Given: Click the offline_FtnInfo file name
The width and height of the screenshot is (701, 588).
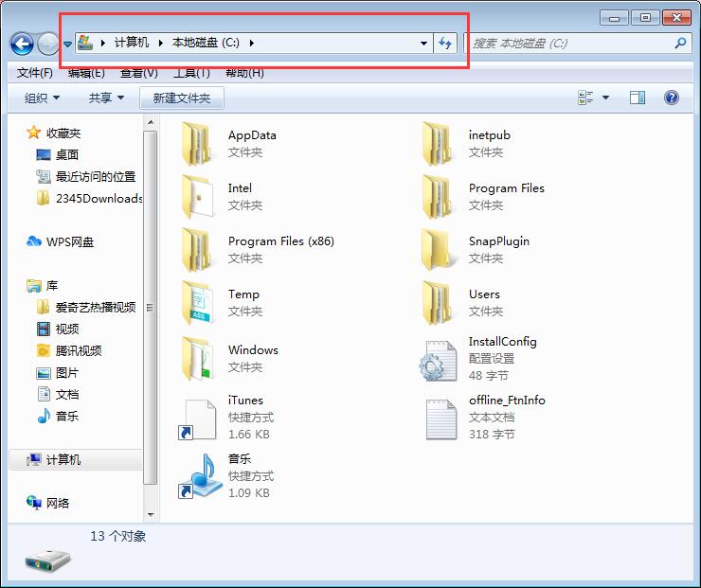Looking at the screenshot, I should click(x=507, y=400).
